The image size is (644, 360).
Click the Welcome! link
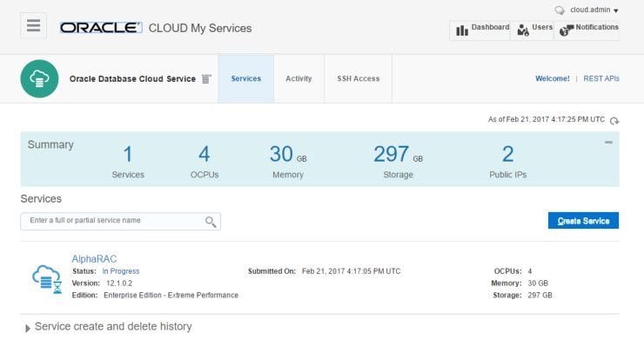[x=552, y=79]
